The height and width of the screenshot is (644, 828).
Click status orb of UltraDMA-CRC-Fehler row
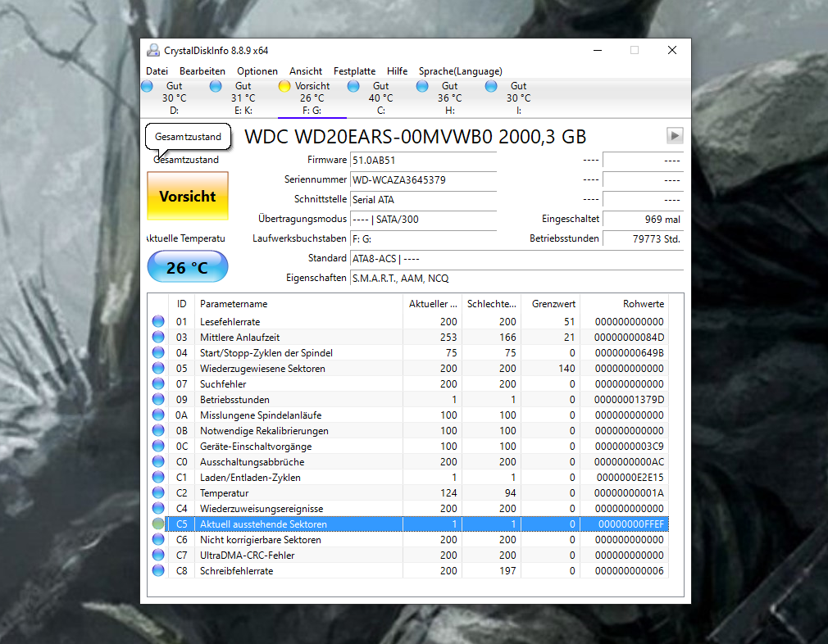click(158, 555)
